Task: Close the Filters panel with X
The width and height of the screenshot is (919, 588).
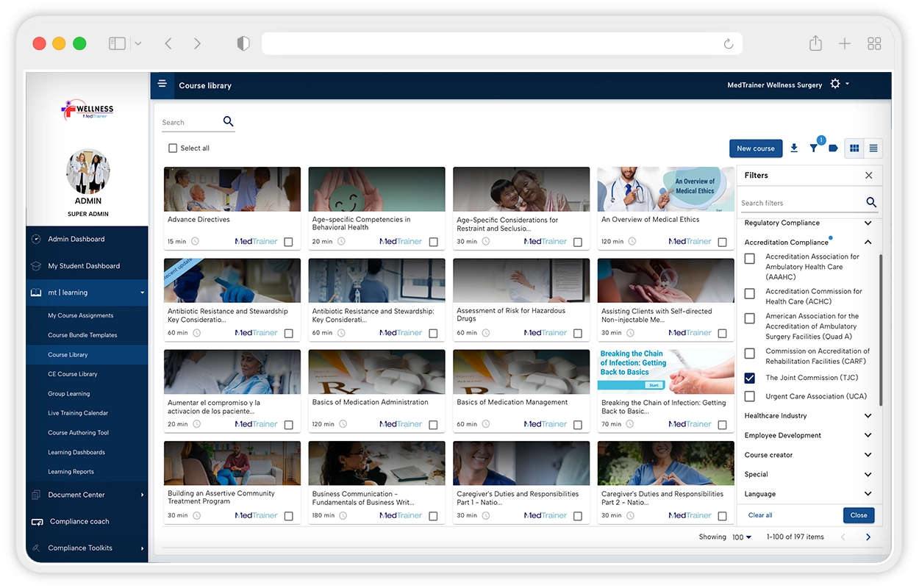Action: pos(869,176)
